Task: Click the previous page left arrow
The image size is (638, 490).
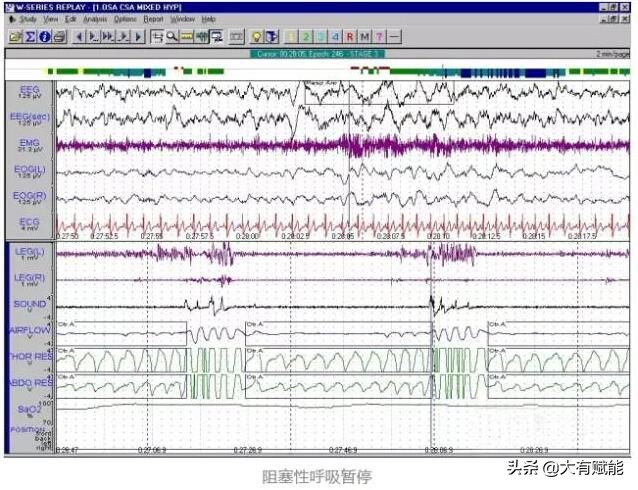Action: 79,37
